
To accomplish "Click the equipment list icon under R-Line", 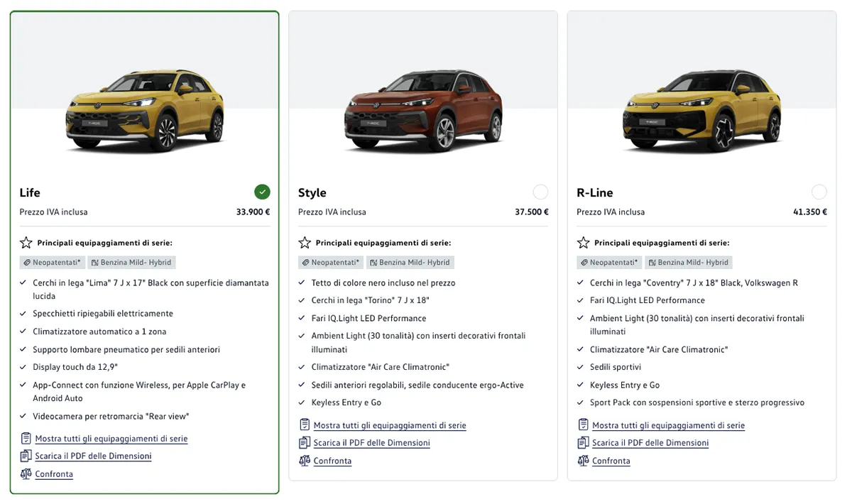I will tap(584, 425).
